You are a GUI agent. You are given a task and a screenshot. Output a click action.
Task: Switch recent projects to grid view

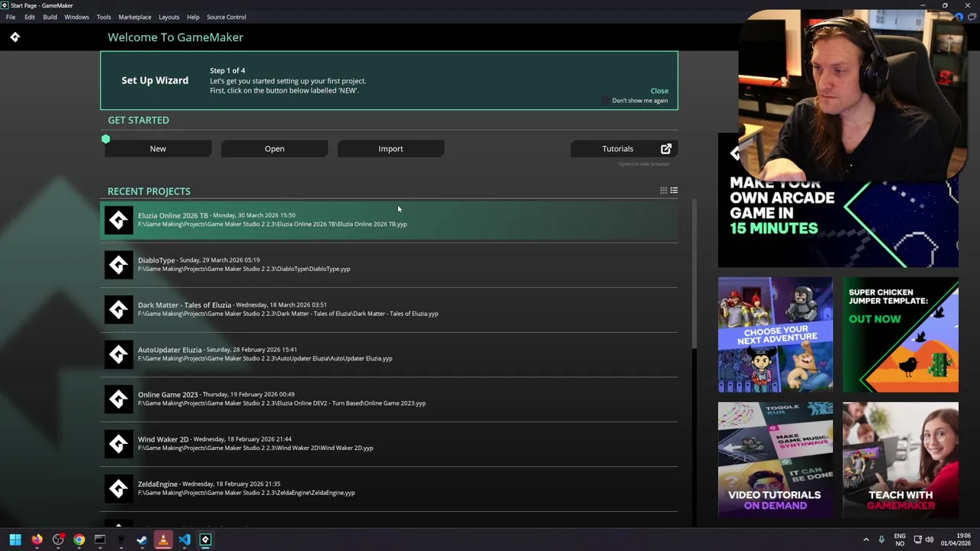point(664,191)
